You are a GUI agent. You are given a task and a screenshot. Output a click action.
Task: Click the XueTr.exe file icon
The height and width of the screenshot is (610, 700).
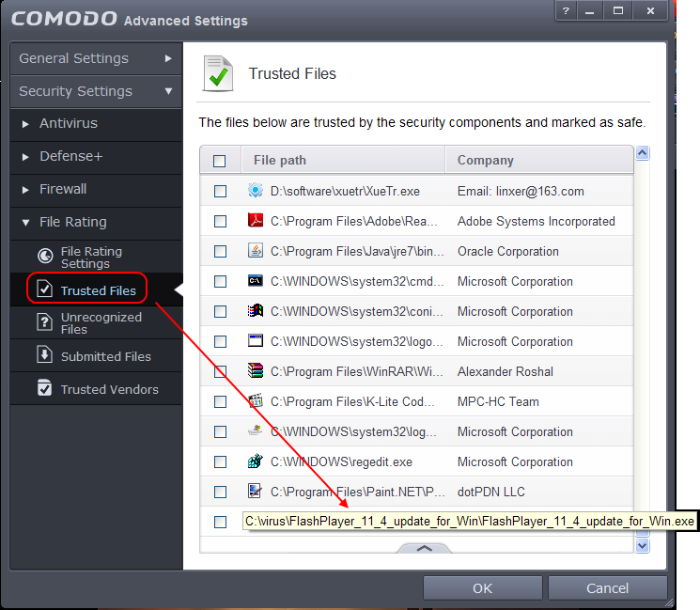pyautogui.click(x=256, y=191)
